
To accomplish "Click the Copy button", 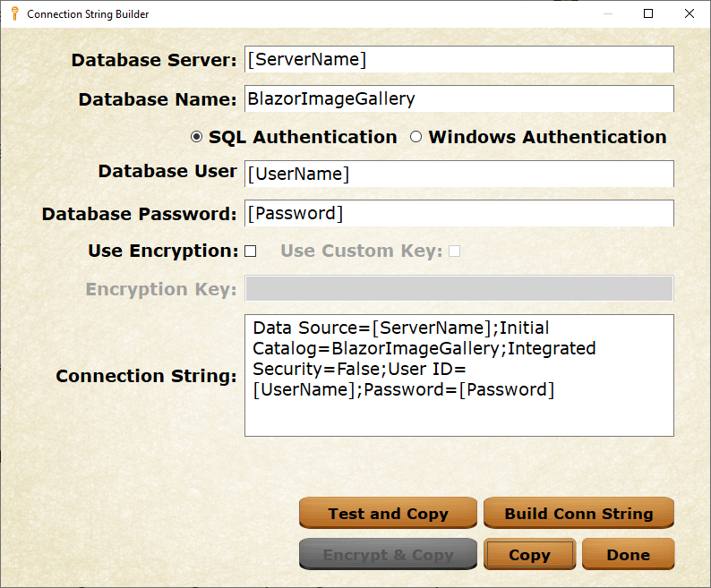I will 529,555.
